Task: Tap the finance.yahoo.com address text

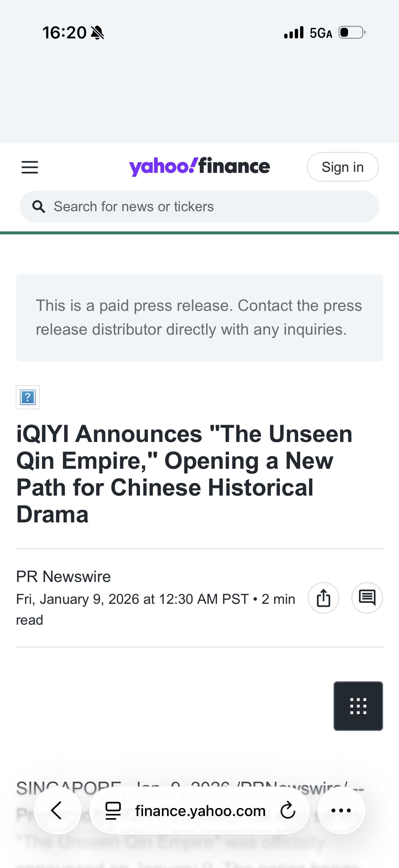Action: pos(200,811)
